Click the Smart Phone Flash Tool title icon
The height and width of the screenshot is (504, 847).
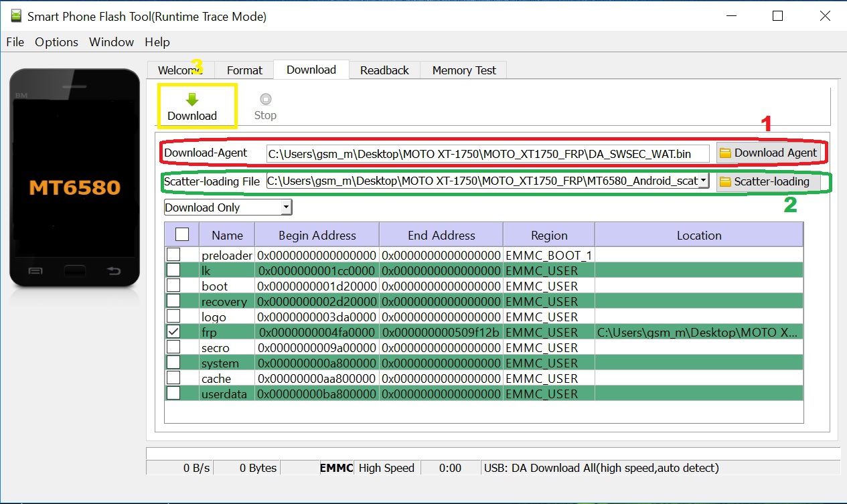click(x=16, y=17)
